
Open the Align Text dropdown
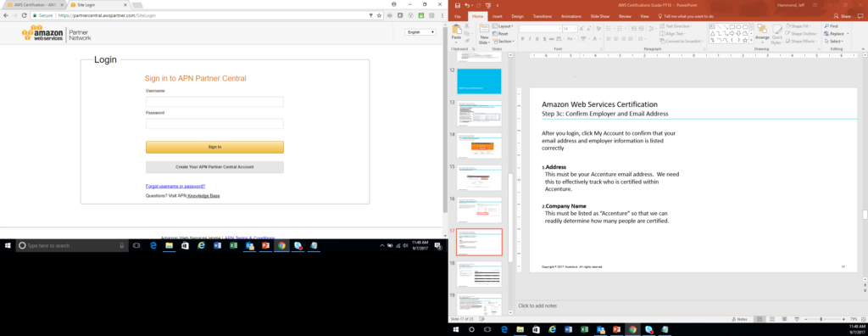pyautogui.click(x=672, y=34)
